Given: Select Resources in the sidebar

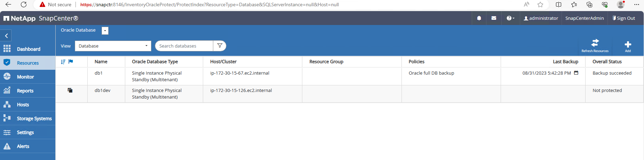Looking at the screenshot, I should [27, 63].
